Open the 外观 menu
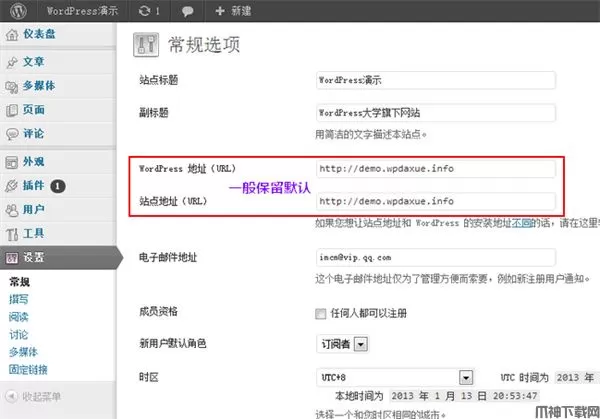Image resolution: width=600 pixels, height=419 pixels. (34, 161)
